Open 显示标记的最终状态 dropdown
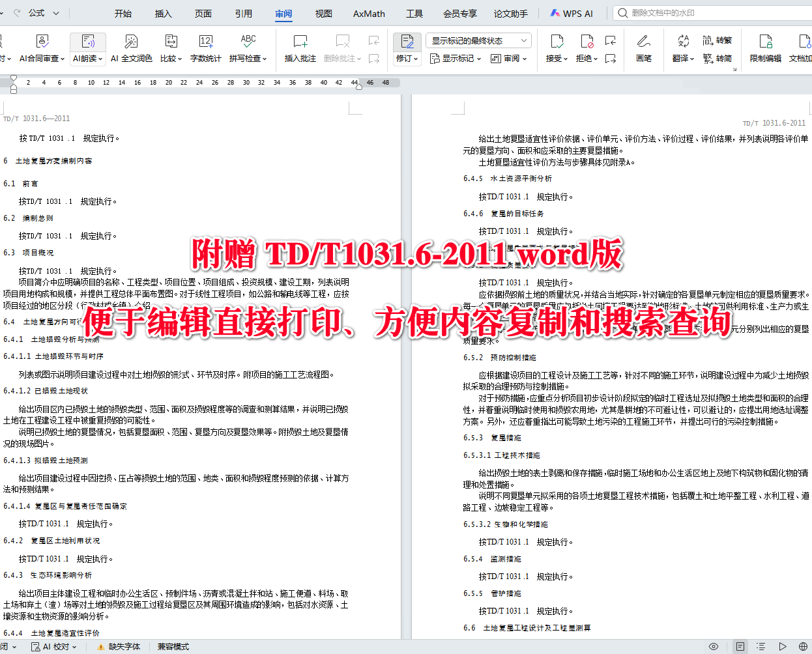The height and width of the screenshot is (654, 812). pos(479,40)
